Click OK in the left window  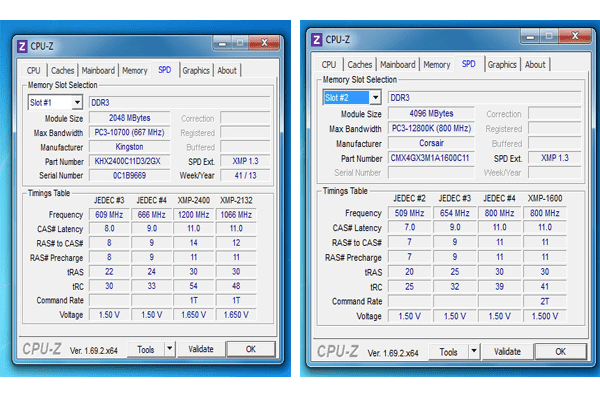pyautogui.click(x=251, y=349)
